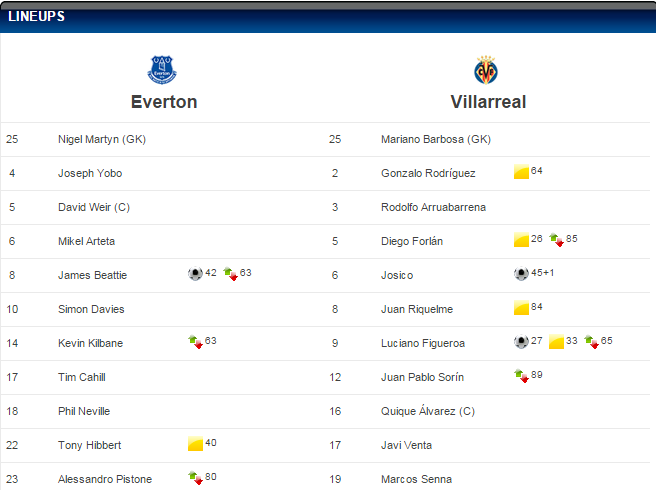Click Tony Hibbert's yellow card icon

click(x=195, y=444)
